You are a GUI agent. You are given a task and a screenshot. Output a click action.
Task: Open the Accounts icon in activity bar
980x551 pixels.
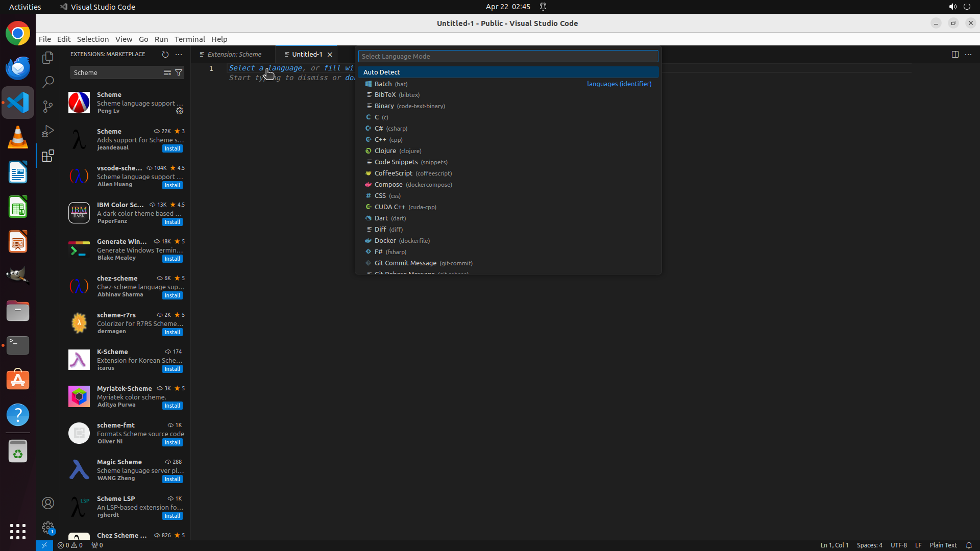48,503
